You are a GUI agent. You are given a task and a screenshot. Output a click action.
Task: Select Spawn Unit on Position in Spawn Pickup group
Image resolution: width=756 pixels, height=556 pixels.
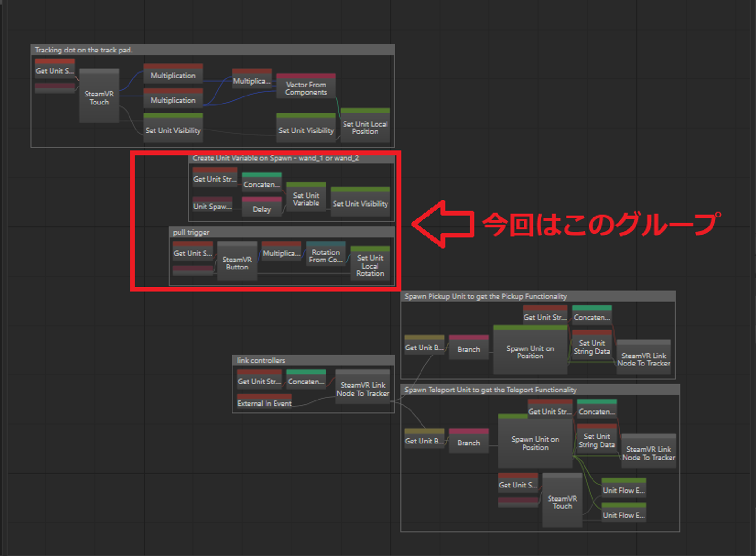[x=530, y=350]
